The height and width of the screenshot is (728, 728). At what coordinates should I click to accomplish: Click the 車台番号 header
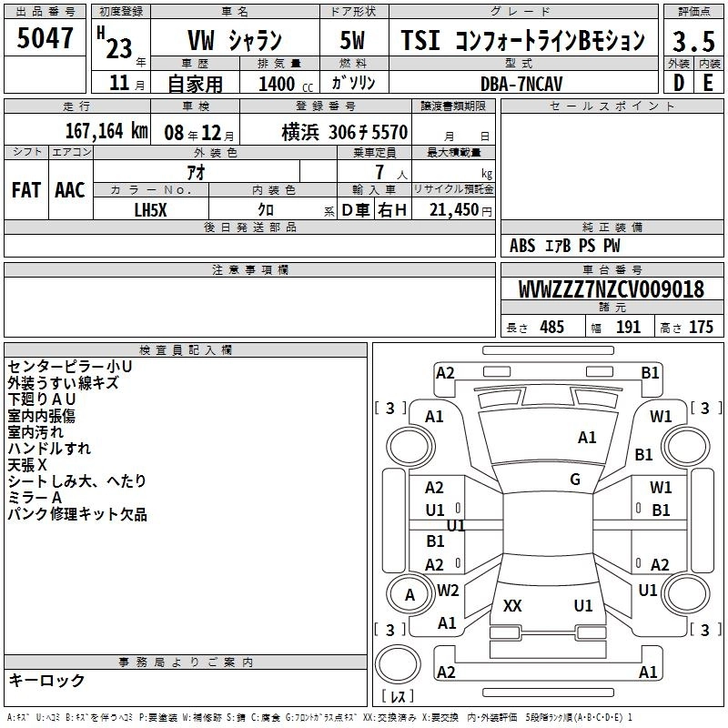coord(612,269)
